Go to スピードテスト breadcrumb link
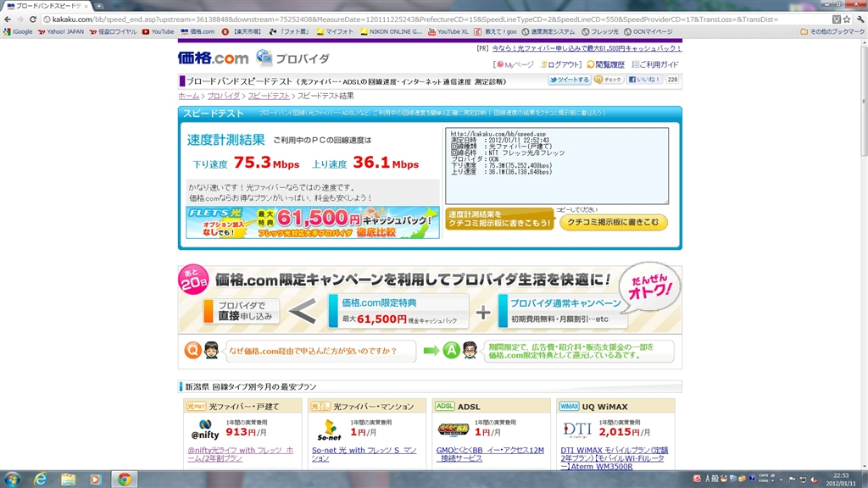Screen dimensions: 868x488 tap(269, 96)
